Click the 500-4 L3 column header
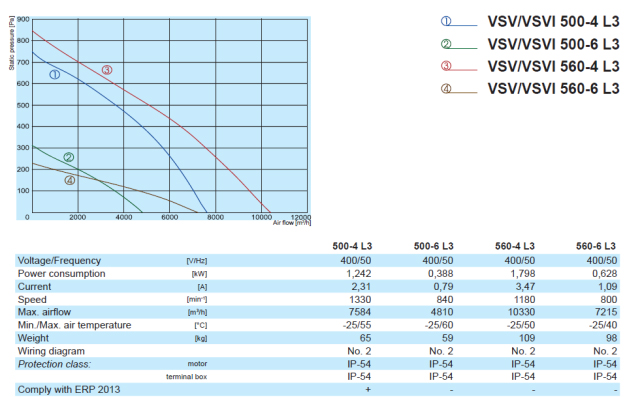The image size is (624, 397). 352,246
